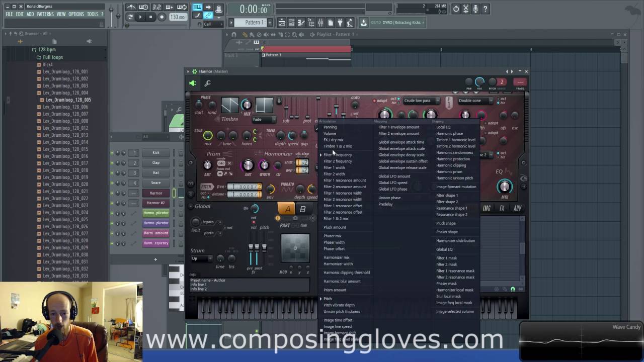Click the undo history round-arrow icon
This screenshot has width=644, height=362.
click(x=456, y=9)
